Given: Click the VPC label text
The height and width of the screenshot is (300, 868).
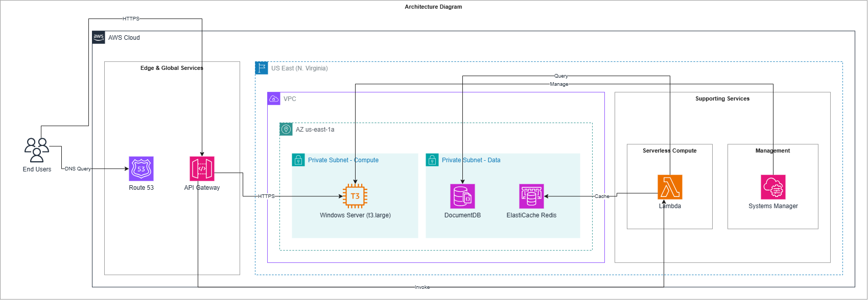Looking at the screenshot, I should tap(290, 99).
